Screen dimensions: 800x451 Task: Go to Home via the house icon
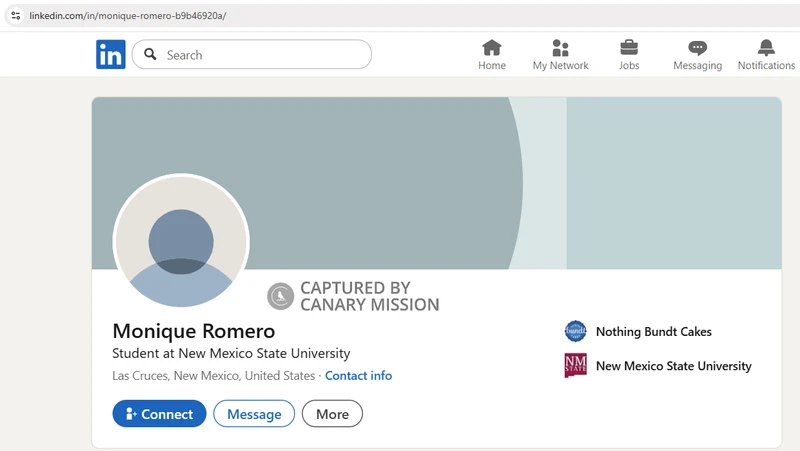(x=492, y=48)
